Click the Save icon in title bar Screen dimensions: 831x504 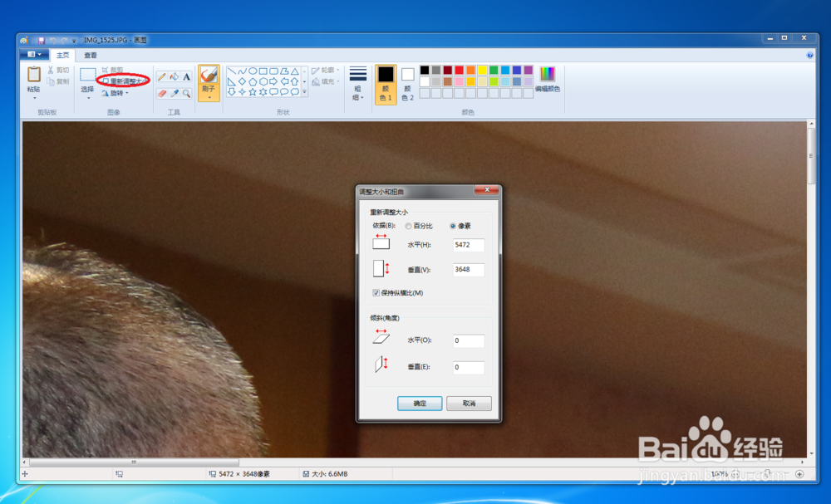coord(41,40)
